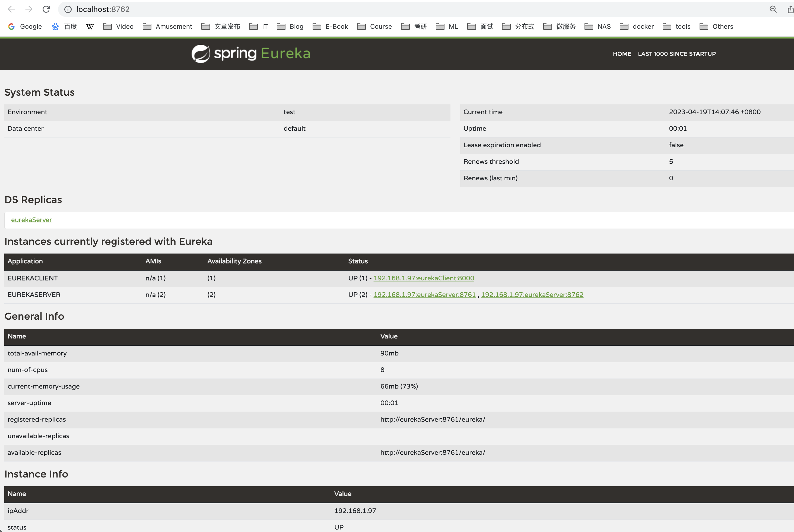Click the Renews threshold row label
The image size is (794, 532).
[491, 162]
